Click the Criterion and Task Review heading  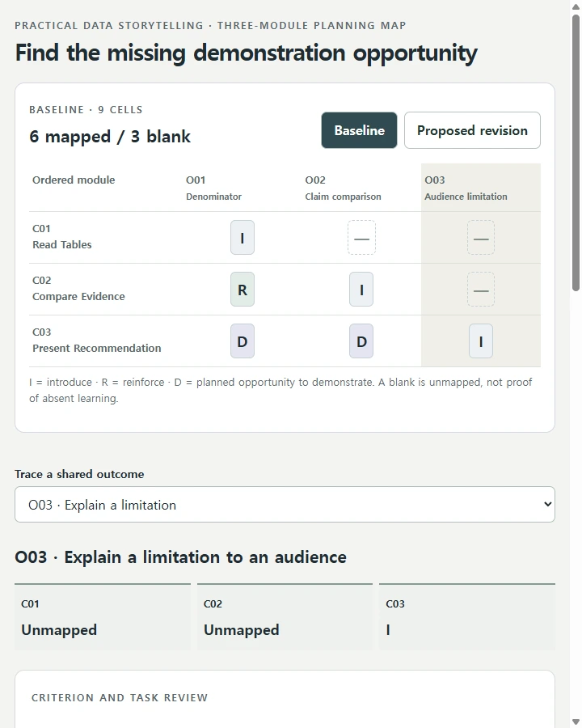click(x=120, y=697)
